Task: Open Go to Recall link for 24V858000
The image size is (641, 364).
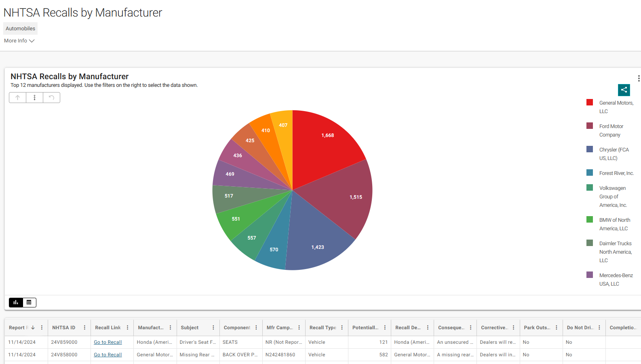Action: 108,355
